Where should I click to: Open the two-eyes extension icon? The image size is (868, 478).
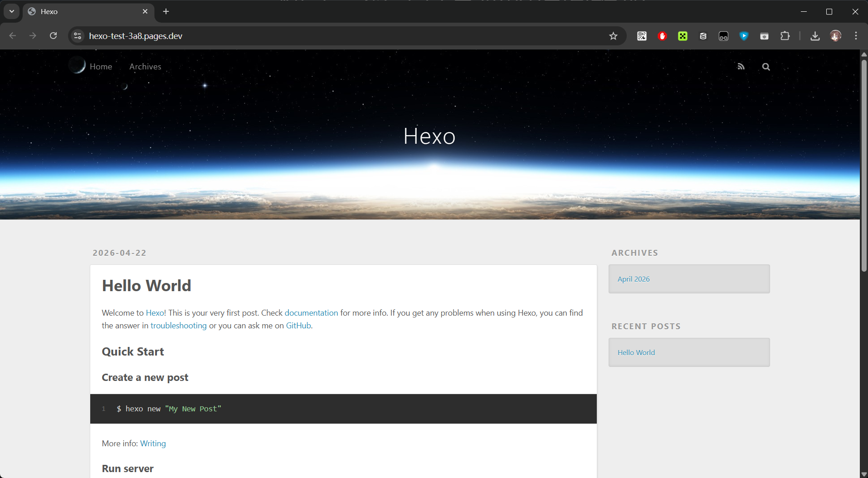(723, 36)
